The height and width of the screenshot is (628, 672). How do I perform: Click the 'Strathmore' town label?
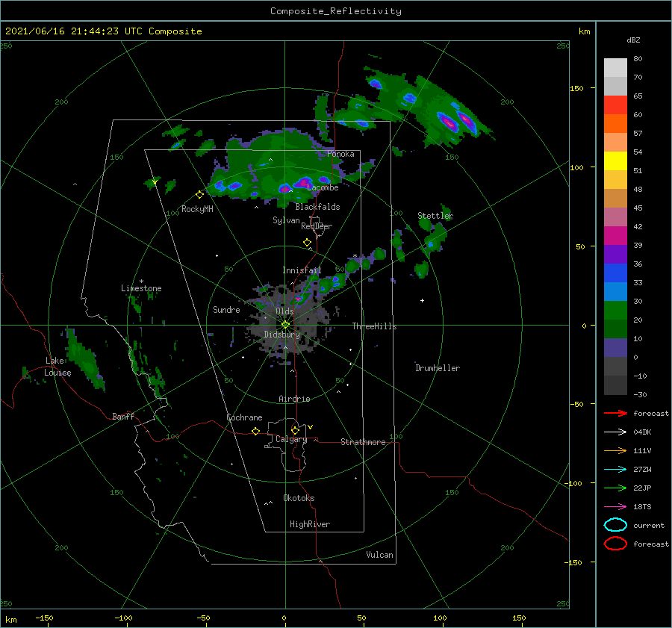[x=363, y=442]
